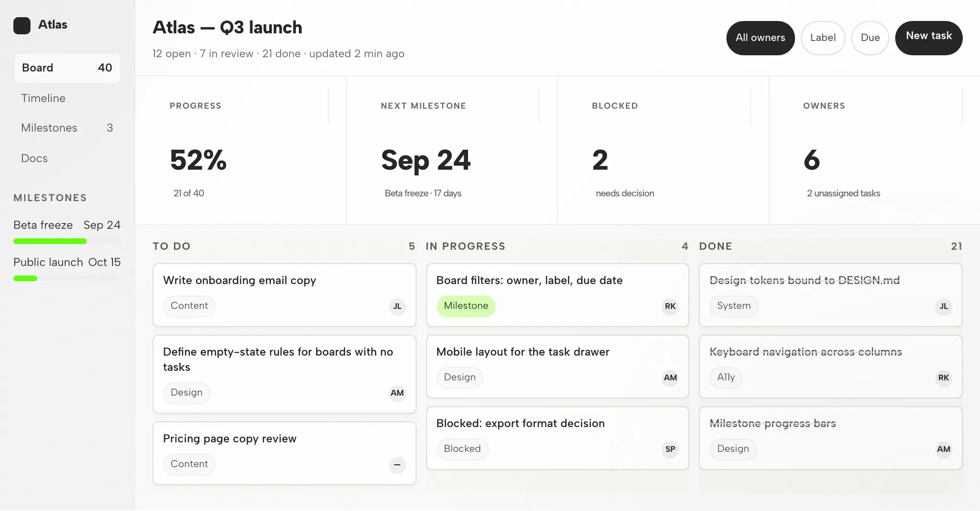Click AM avatar on Milestone progress bars card
Image resolution: width=980 pixels, height=511 pixels.
(943, 450)
